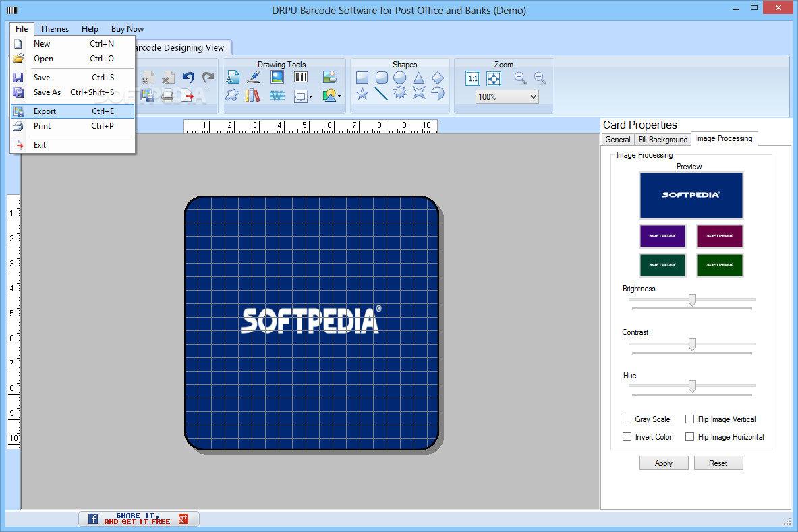
Task: Choose Print from the File menu
Action: point(72,125)
